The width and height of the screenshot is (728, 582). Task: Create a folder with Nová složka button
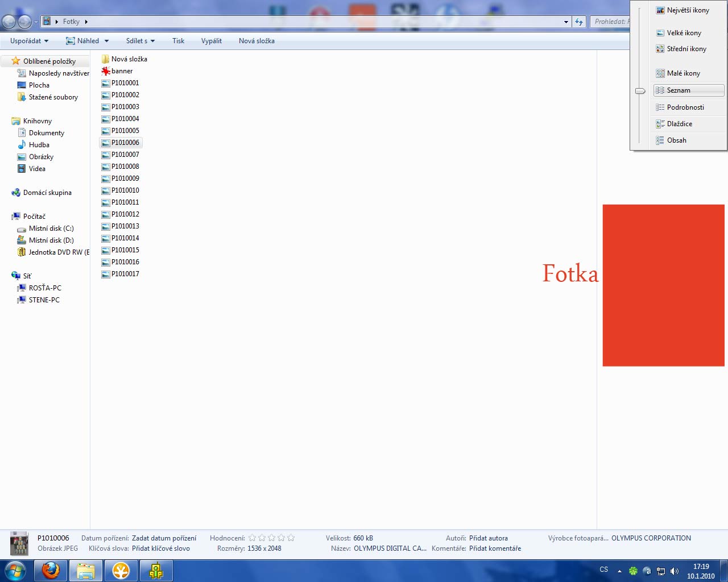pyautogui.click(x=257, y=41)
